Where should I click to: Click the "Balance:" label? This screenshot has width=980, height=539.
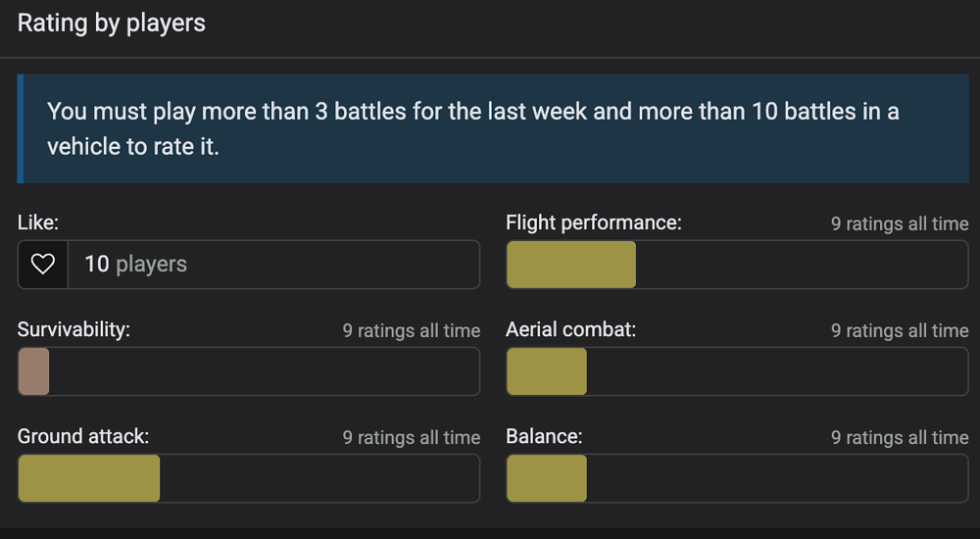click(544, 437)
